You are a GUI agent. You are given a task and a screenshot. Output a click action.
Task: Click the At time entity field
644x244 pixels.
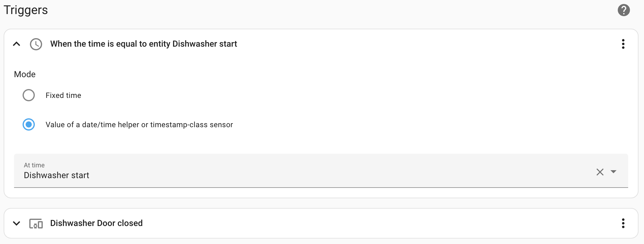click(321, 170)
